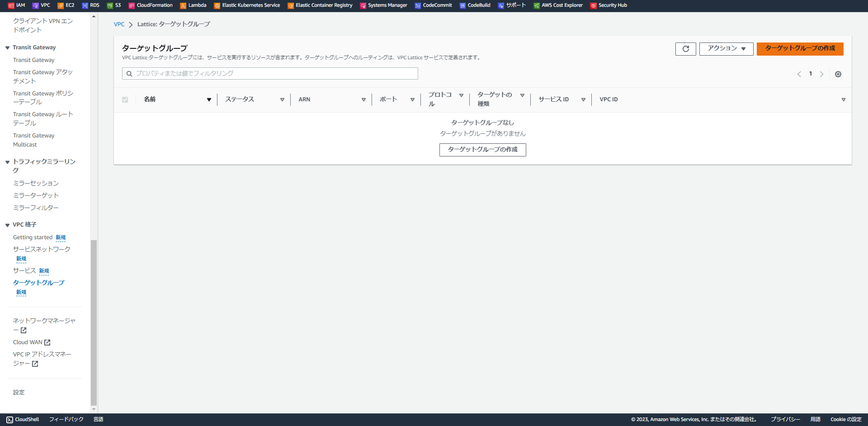This screenshot has width=868, height=426.
Task: Open the S3 shortcut icon
Action: (110, 5)
